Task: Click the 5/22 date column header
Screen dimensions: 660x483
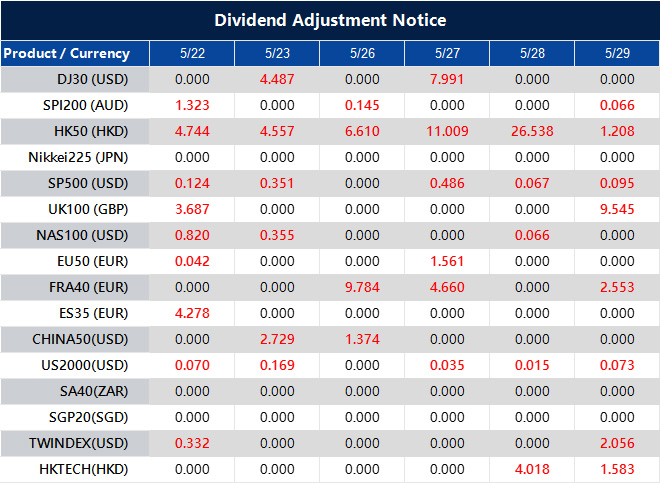Action: 191,53
